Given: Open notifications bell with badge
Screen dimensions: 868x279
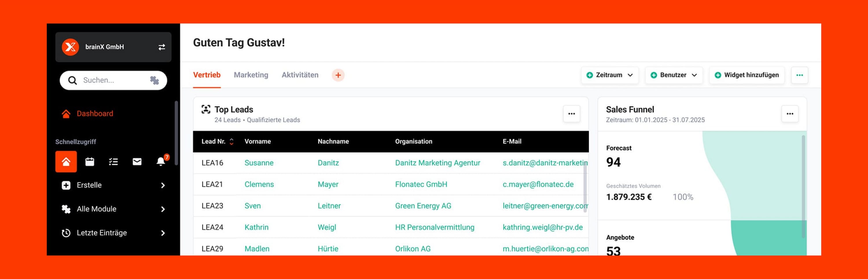Looking at the screenshot, I should [161, 162].
